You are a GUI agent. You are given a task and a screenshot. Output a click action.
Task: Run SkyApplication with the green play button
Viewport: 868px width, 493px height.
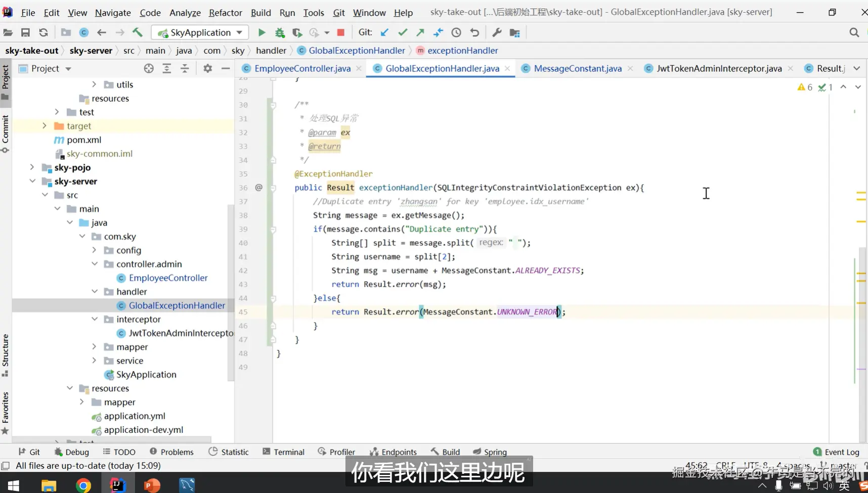point(262,33)
